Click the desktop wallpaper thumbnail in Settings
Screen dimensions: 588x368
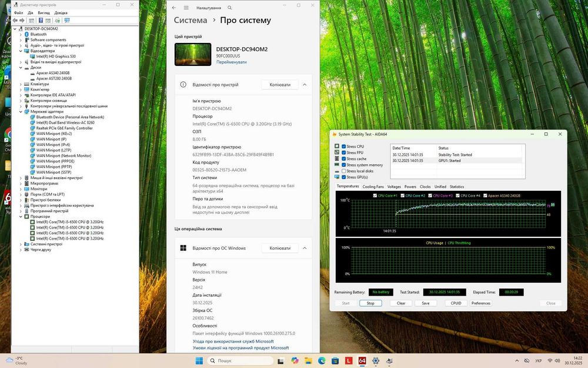[193, 54]
